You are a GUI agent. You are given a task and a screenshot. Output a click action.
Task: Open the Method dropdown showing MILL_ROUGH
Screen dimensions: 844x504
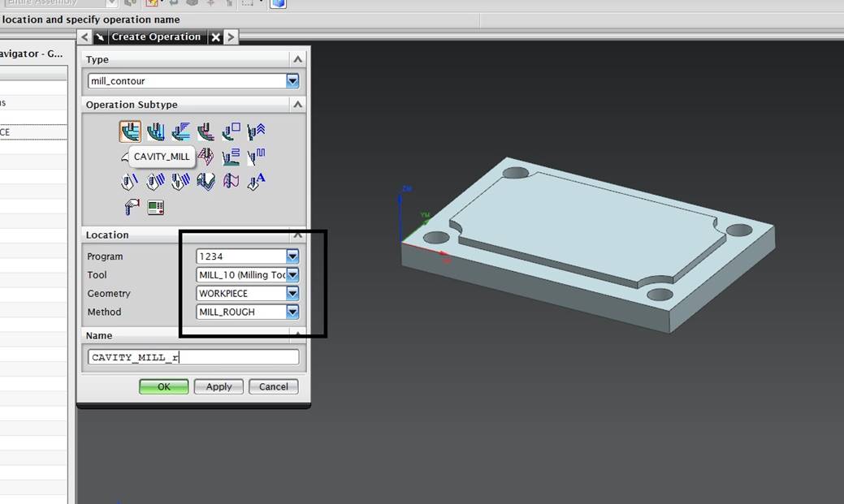click(x=292, y=312)
